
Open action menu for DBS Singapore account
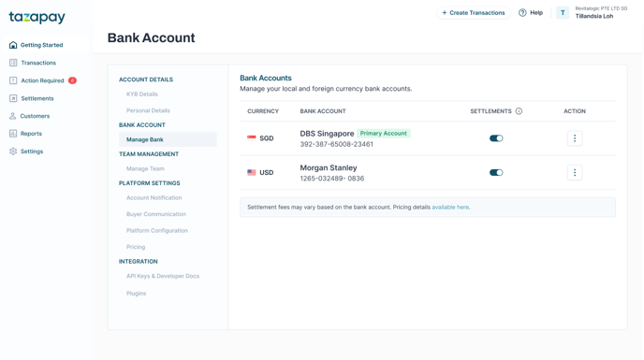click(x=575, y=138)
